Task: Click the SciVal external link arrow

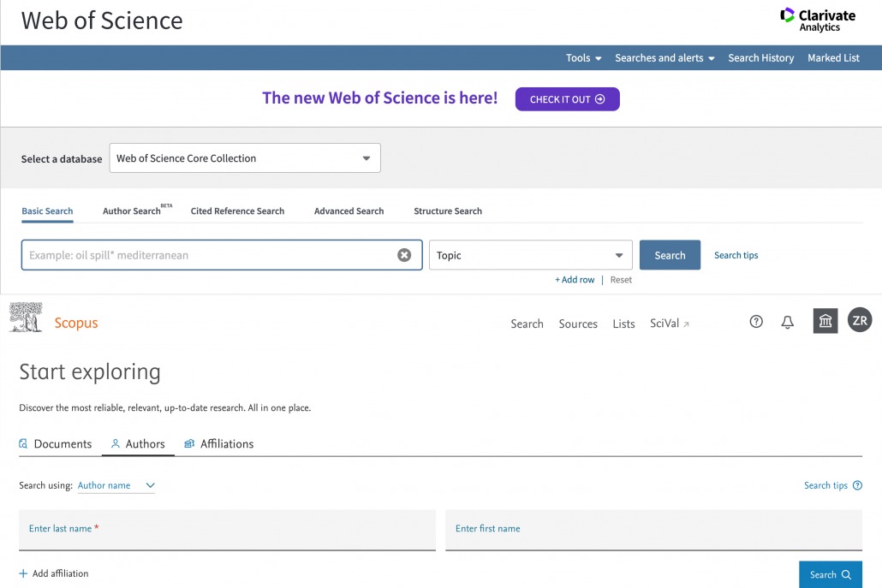Action: coord(686,324)
